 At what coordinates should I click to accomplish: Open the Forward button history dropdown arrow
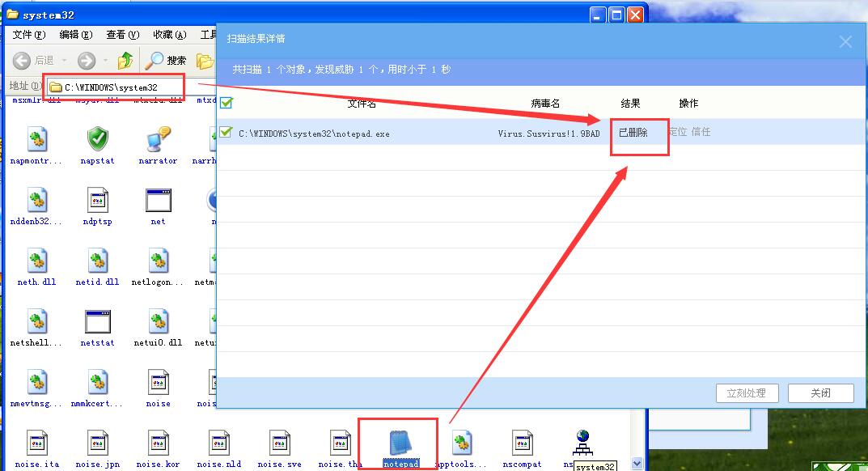[x=105, y=61]
